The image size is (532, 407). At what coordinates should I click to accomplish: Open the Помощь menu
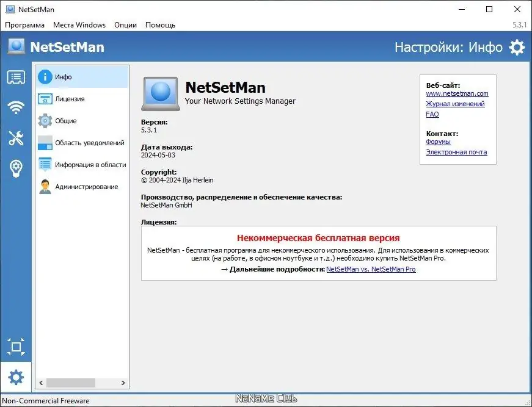pos(160,25)
